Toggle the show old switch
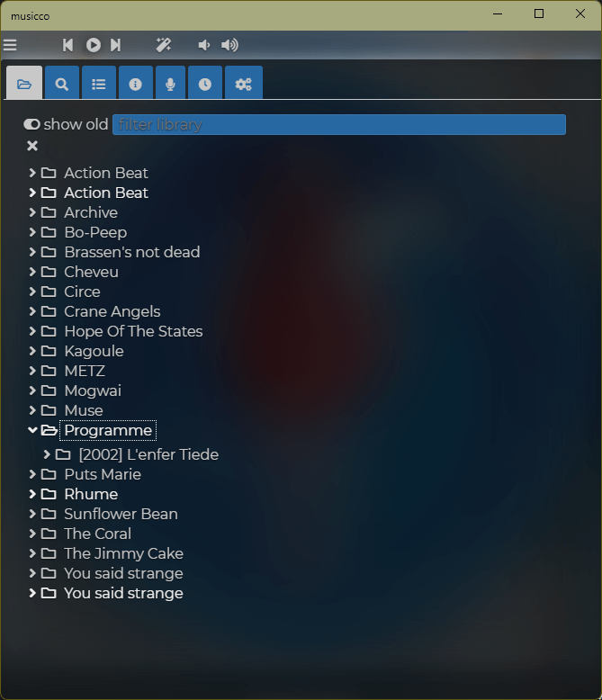The height and width of the screenshot is (700, 602). pyautogui.click(x=31, y=124)
